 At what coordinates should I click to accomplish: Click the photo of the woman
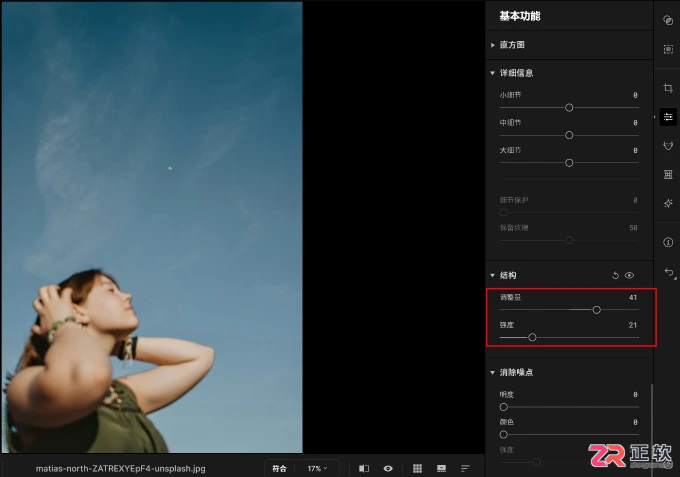click(x=152, y=227)
